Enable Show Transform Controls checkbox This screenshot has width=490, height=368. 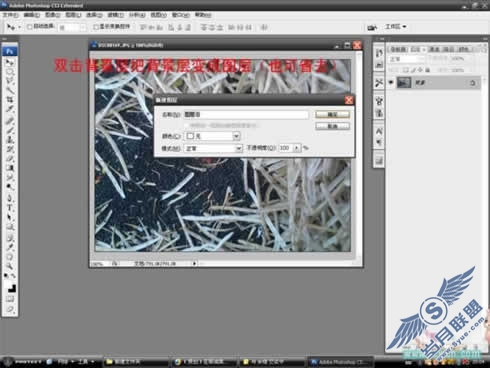point(96,27)
